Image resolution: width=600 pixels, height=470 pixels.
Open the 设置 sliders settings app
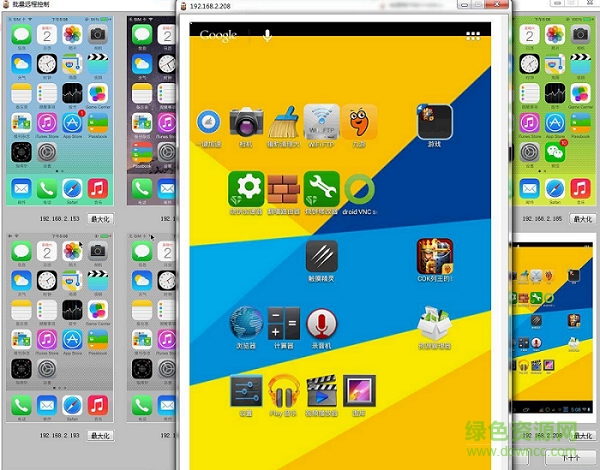[246, 391]
